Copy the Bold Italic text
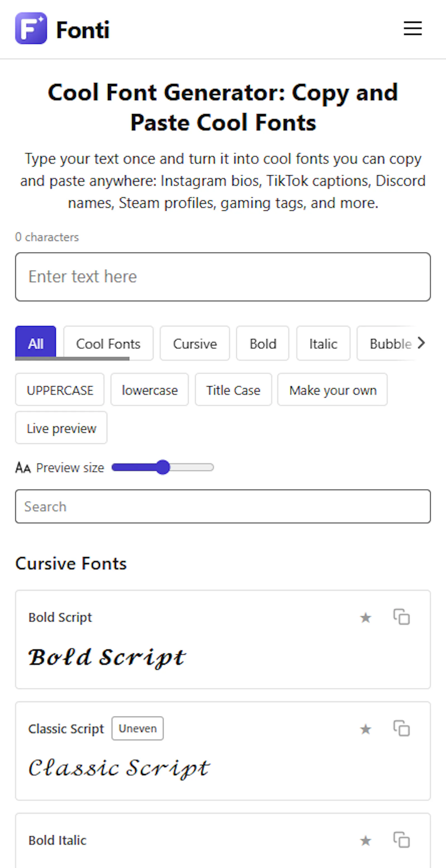 401,840
